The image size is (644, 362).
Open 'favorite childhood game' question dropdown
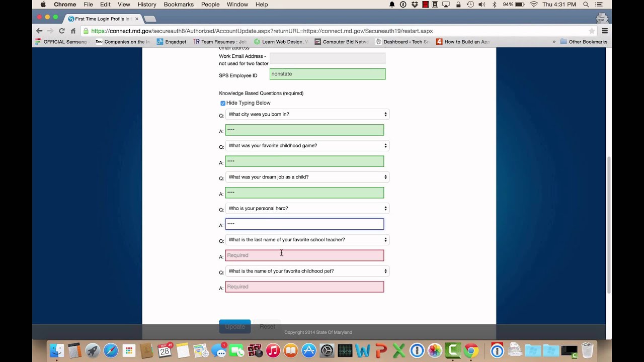click(x=307, y=146)
